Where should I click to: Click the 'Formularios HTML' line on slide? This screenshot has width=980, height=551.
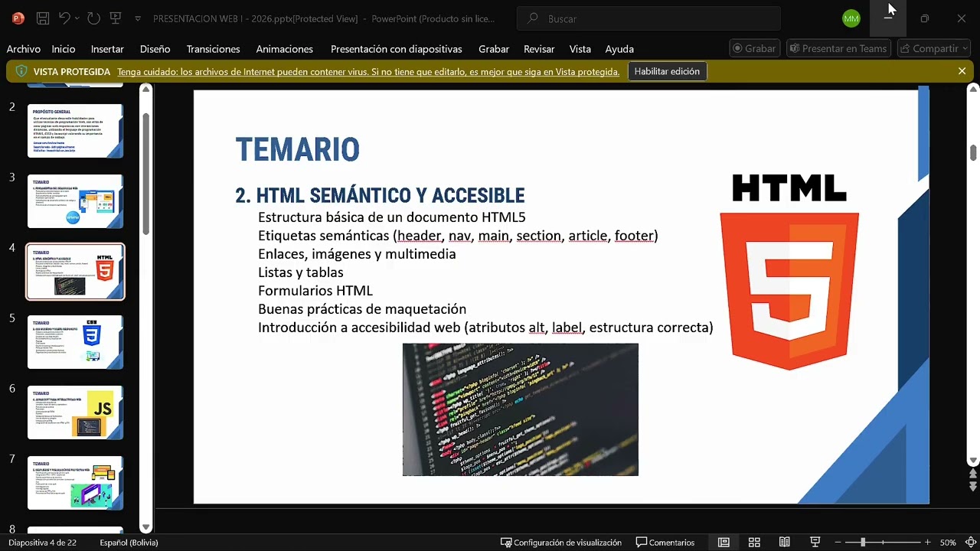point(315,291)
